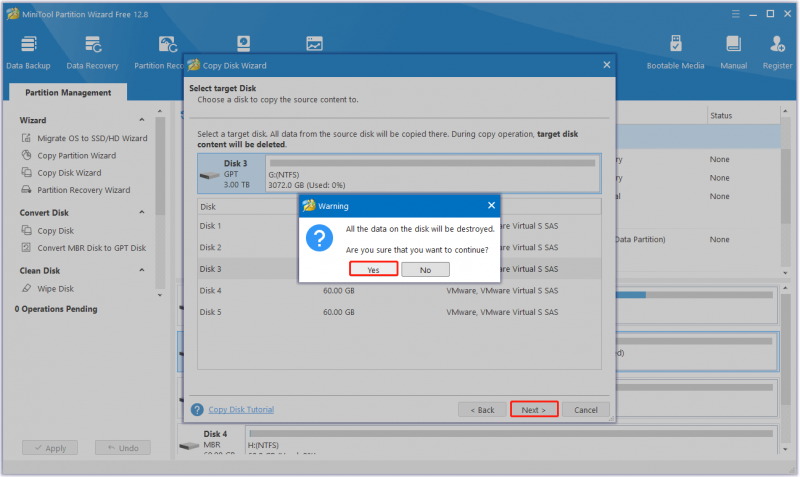Decline the warning with No
The image size is (800, 477).
pyautogui.click(x=426, y=269)
